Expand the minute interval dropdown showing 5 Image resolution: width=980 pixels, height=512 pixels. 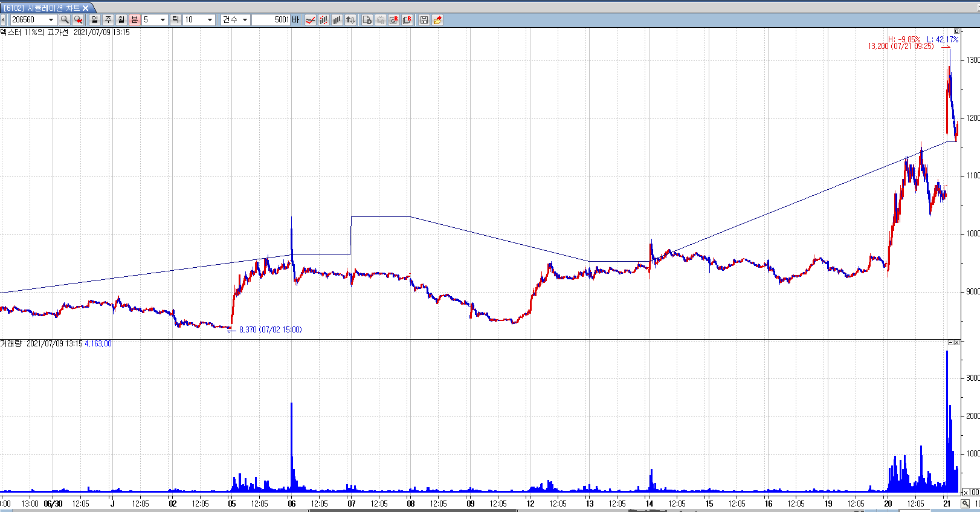pyautogui.click(x=163, y=20)
